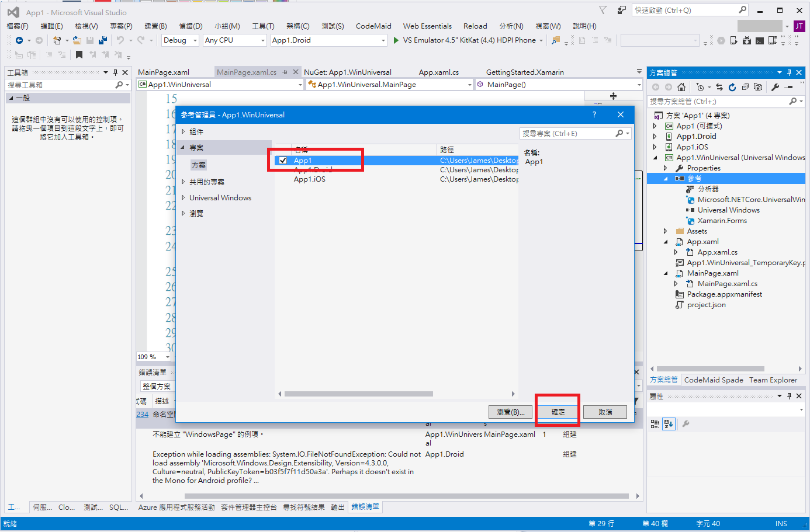The height and width of the screenshot is (532, 810).
Task: Click the Save All toolbar icon
Action: coord(103,40)
